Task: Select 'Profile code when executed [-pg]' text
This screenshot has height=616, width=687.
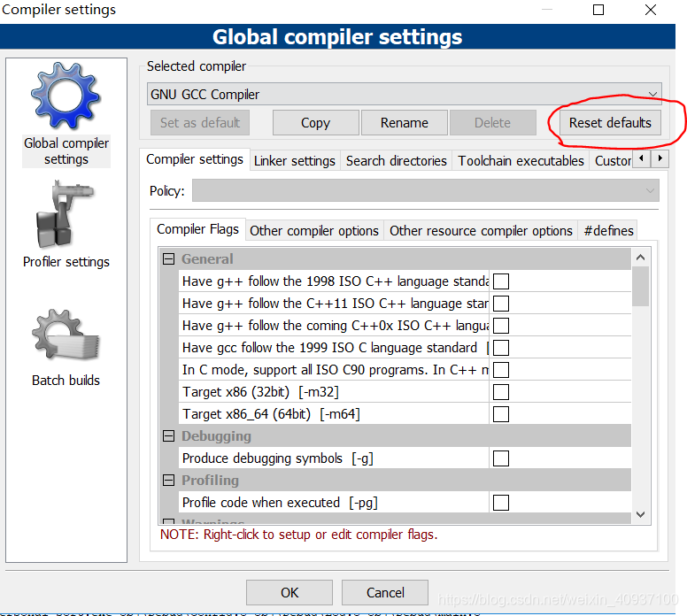Action: pyautogui.click(x=280, y=503)
